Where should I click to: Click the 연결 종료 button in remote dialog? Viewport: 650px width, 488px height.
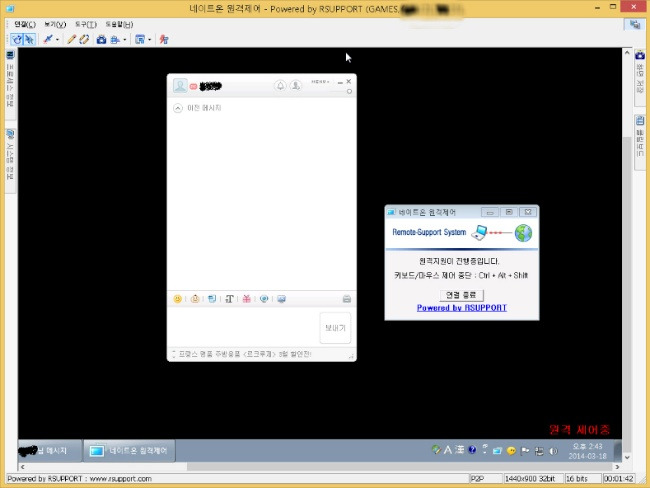click(x=461, y=295)
